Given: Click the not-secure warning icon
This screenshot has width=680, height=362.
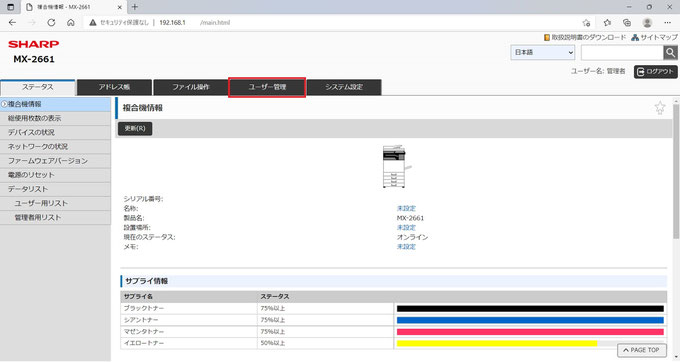Looking at the screenshot, I should click(x=92, y=23).
